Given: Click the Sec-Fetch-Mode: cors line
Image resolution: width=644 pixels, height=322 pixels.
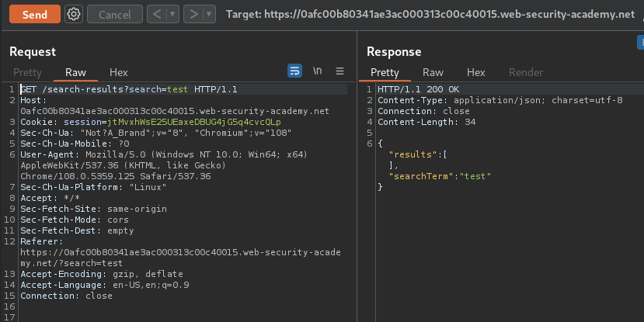Looking at the screenshot, I should pyautogui.click(x=75, y=220).
